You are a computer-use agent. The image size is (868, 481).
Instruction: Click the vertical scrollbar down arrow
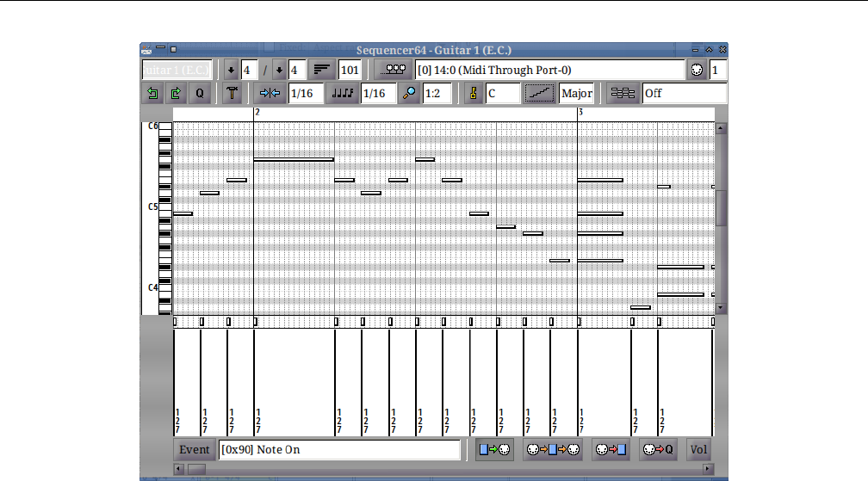click(721, 308)
